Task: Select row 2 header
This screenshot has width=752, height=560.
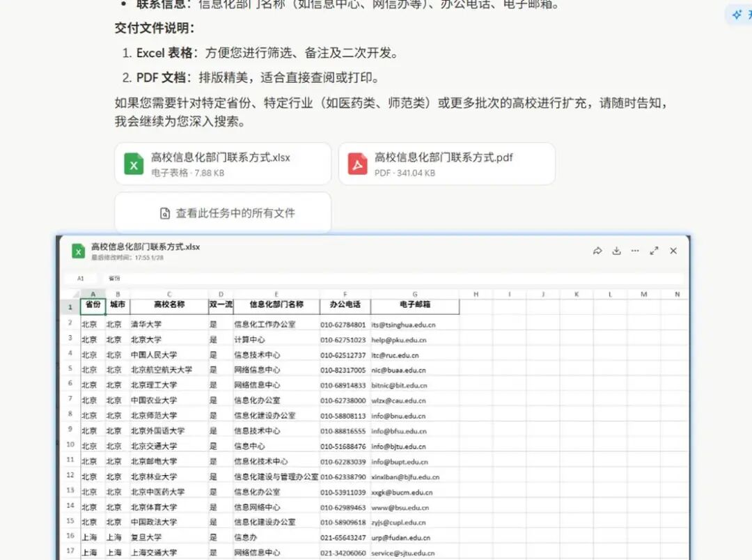Action: click(70, 323)
